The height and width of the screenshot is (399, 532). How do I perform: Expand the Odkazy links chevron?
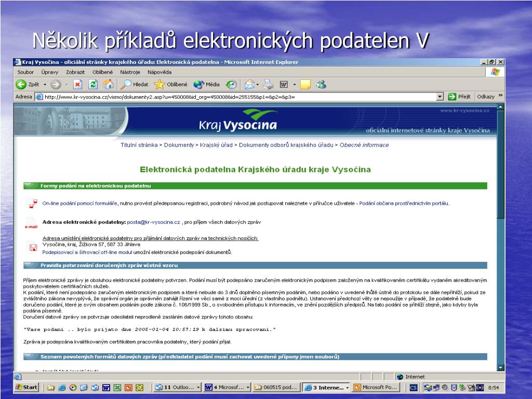click(x=500, y=96)
